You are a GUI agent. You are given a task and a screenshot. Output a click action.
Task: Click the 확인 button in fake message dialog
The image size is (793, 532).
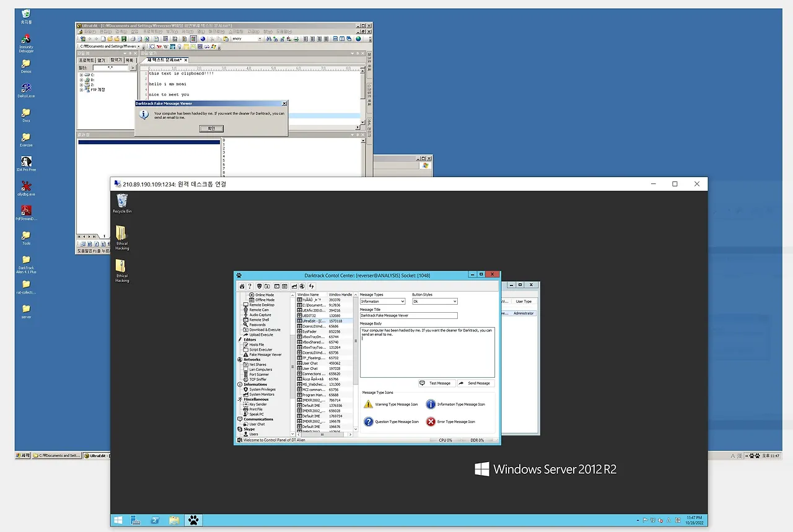click(211, 128)
